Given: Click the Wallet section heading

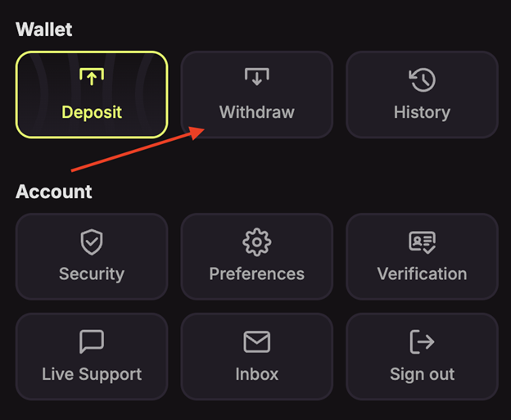Looking at the screenshot, I should coord(43,29).
